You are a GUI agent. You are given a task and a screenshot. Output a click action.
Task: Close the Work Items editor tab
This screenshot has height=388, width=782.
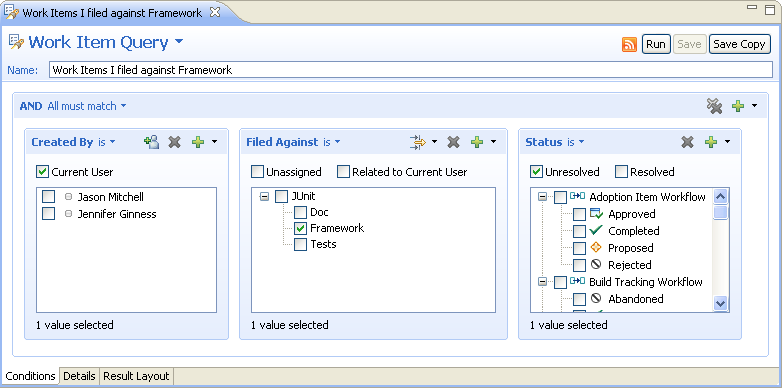pyautogui.click(x=214, y=12)
